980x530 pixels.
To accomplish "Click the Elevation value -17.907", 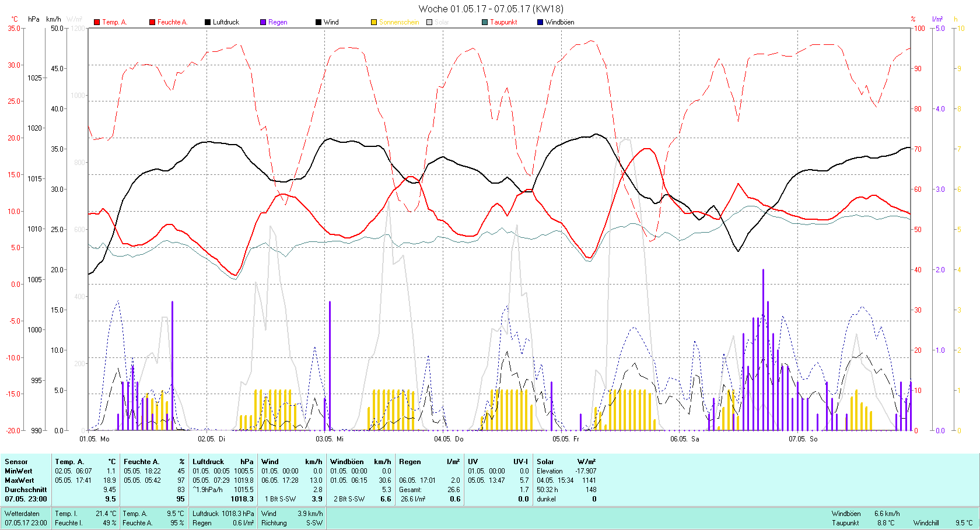I will [586, 471].
